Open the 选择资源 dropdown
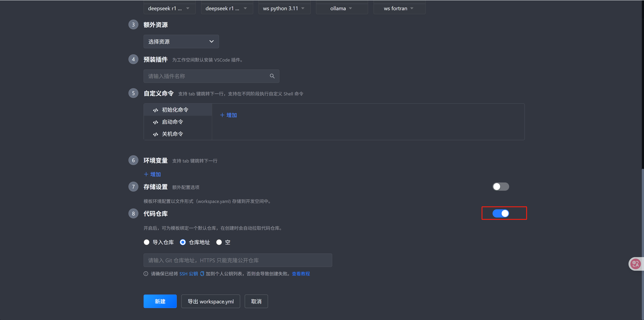 point(181,41)
